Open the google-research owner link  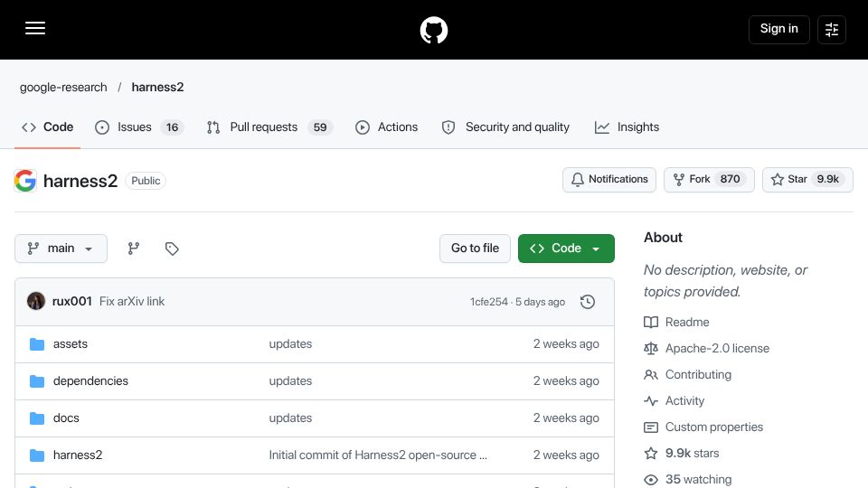click(x=63, y=88)
